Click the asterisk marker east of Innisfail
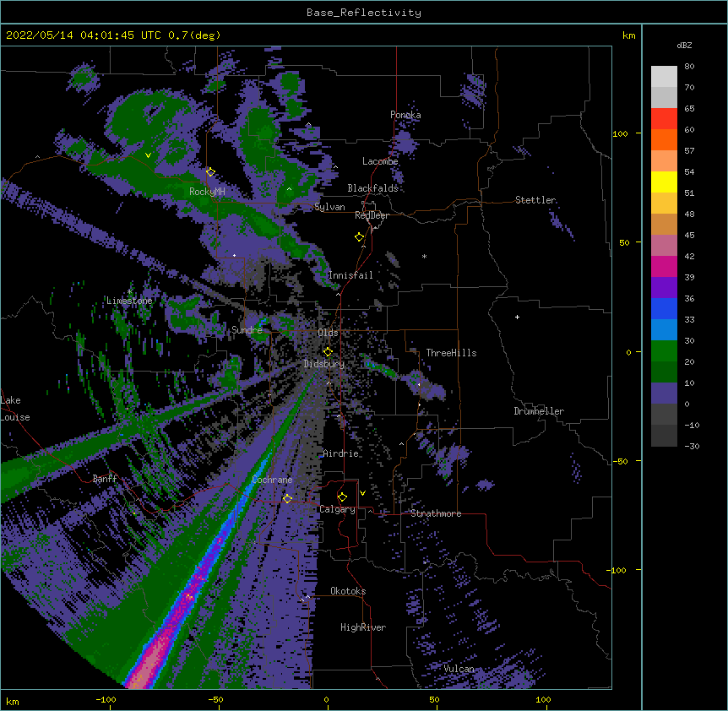Image resolution: width=728 pixels, height=711 pixels. point(424,257)
